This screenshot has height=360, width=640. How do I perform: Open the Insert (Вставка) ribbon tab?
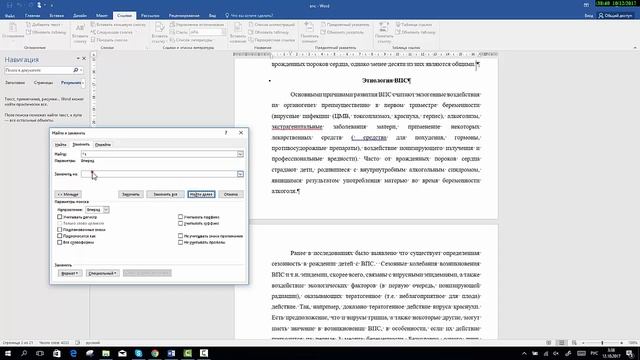[x=57, y=16]
